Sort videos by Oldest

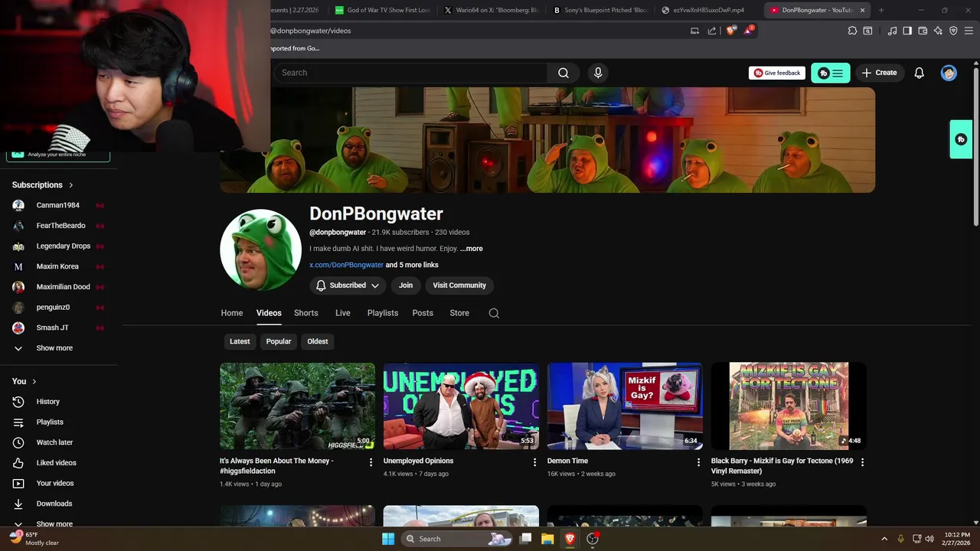[x=318, y=341]
